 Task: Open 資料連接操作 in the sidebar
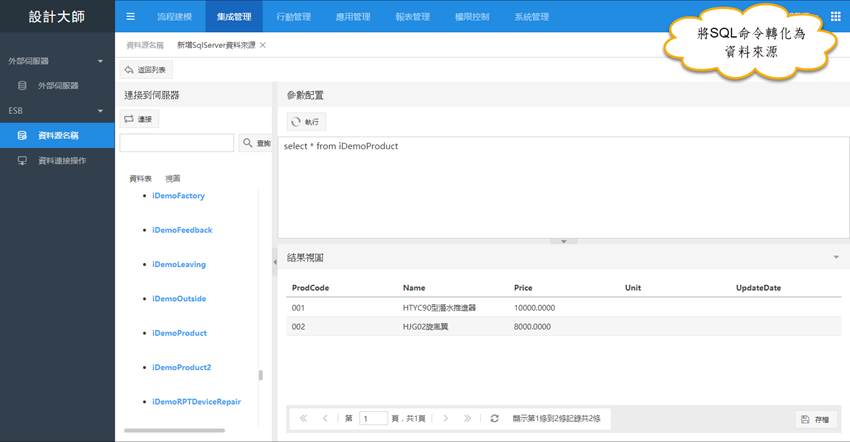(57, 161)
